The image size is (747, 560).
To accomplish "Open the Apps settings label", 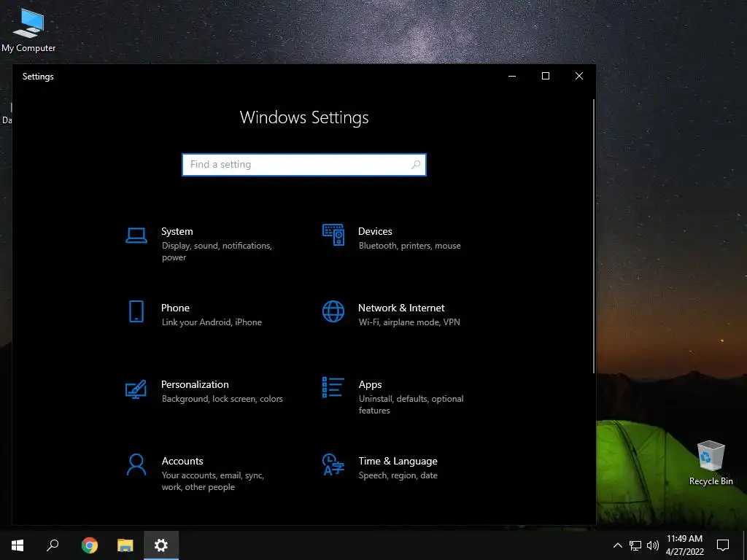I will point(370,385).
